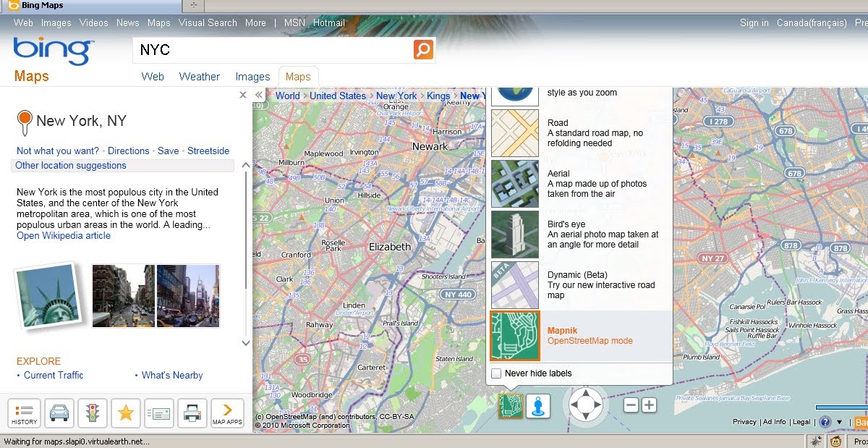Enable the Never hide labels checkbox
The height and width of the screenshot is (448, 868).
[x=496, y=373]
